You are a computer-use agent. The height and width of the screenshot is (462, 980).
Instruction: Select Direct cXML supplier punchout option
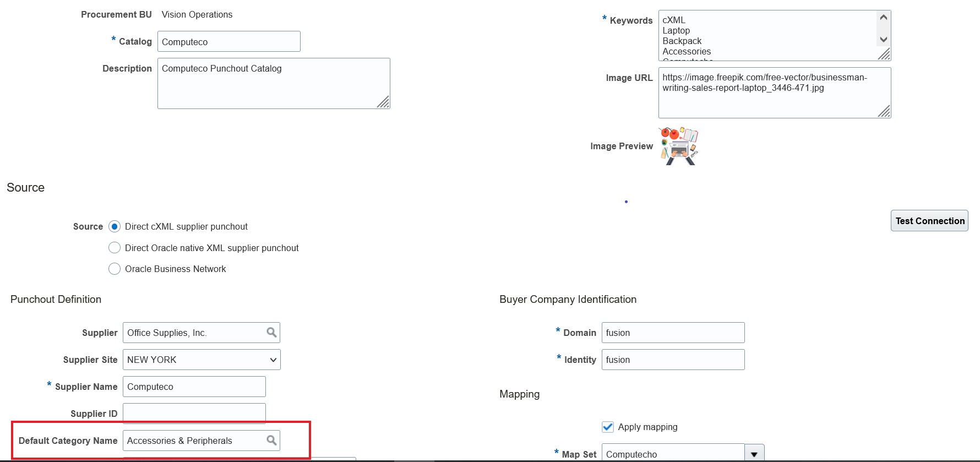coord(115,226)
